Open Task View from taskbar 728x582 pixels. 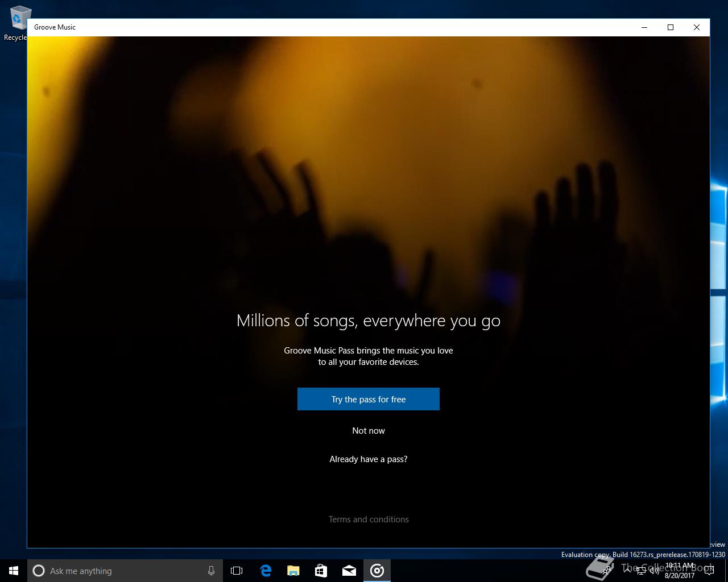click(x=237, y=571)
